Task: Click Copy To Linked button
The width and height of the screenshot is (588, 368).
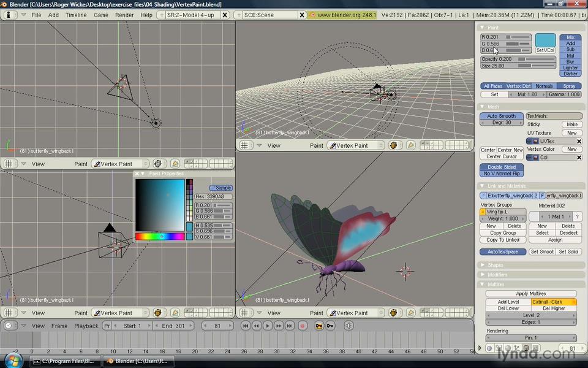Action: 503,240
